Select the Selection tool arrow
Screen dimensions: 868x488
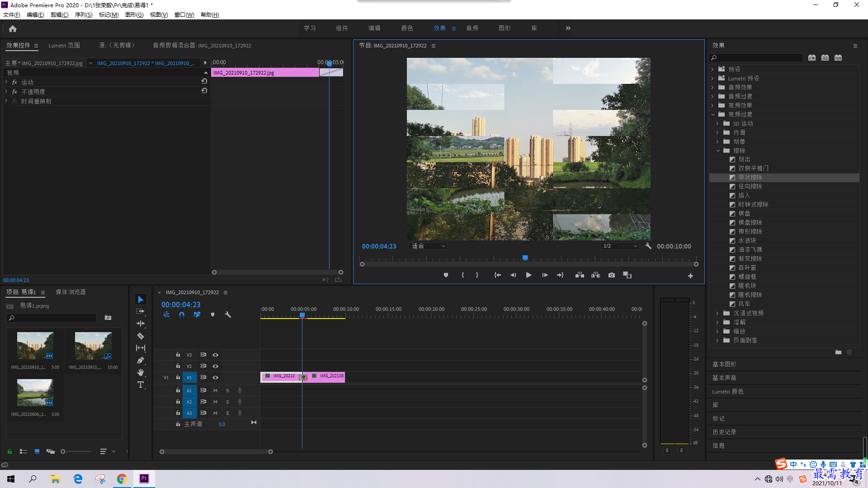141,300
